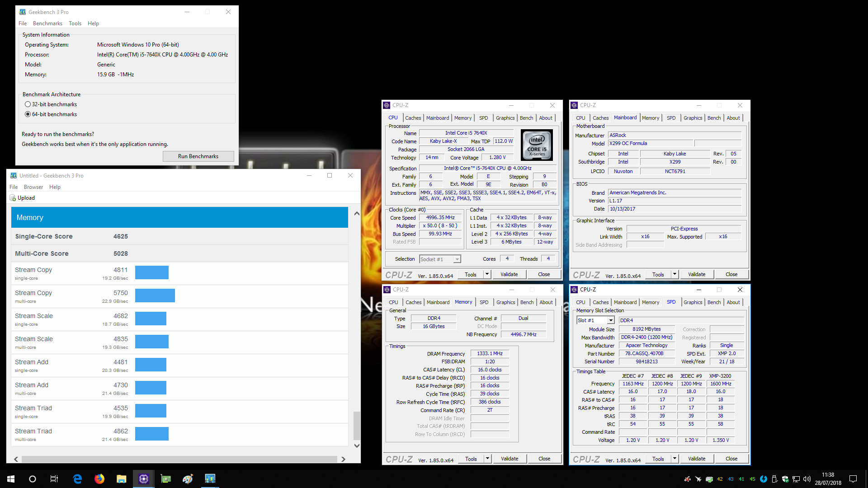Open About tab in SPD CPU-Z window
The width and height of the screenshot is (868, 488).
(x=733, y=302)
